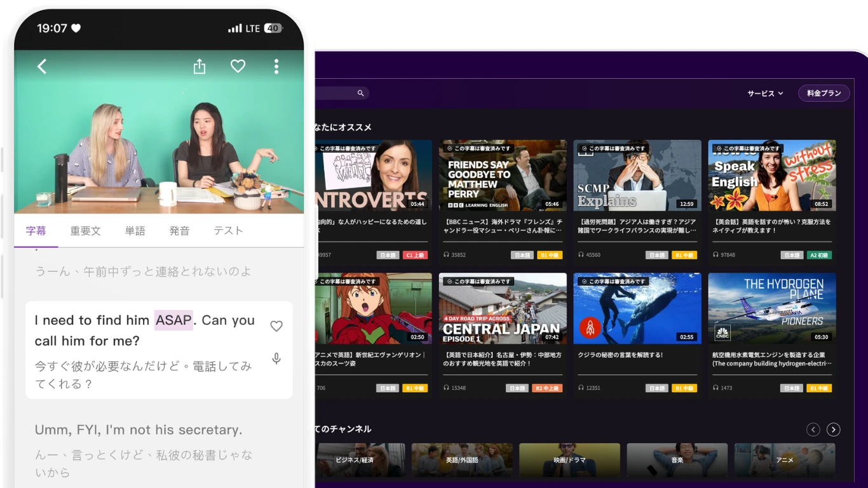Viewport: 868px width, 488px height.
Task: Open the 単語 tab
Action: (x=135, y=231)
